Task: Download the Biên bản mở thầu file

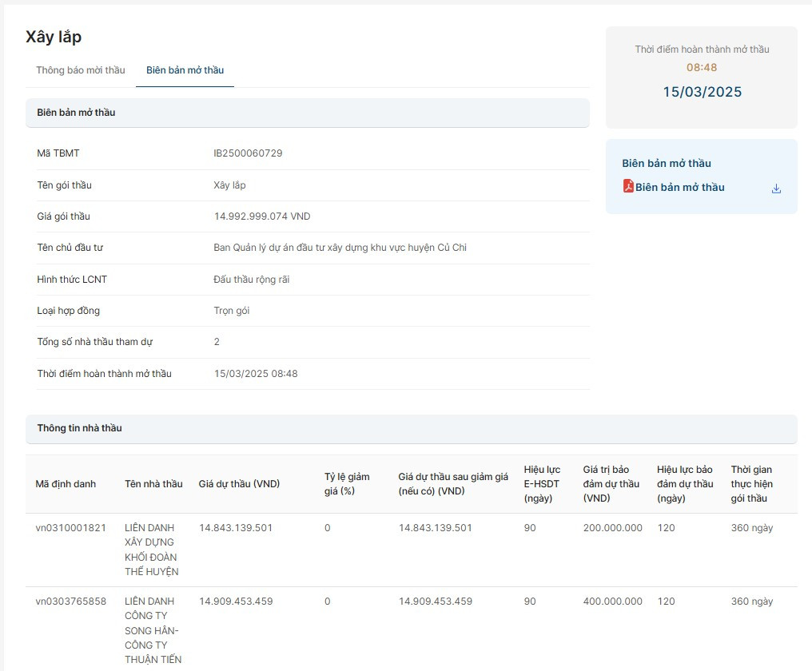Action: (776, 189)
